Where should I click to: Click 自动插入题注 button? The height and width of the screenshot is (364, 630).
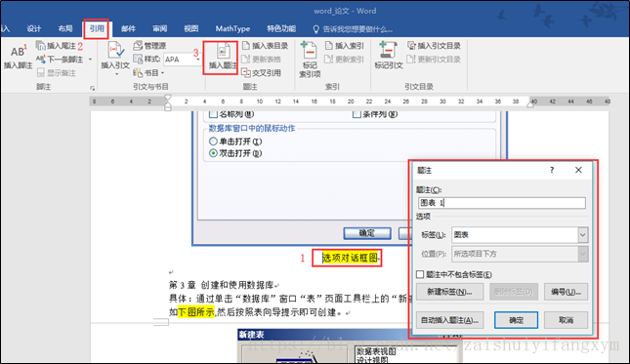(x=449, y=320)
